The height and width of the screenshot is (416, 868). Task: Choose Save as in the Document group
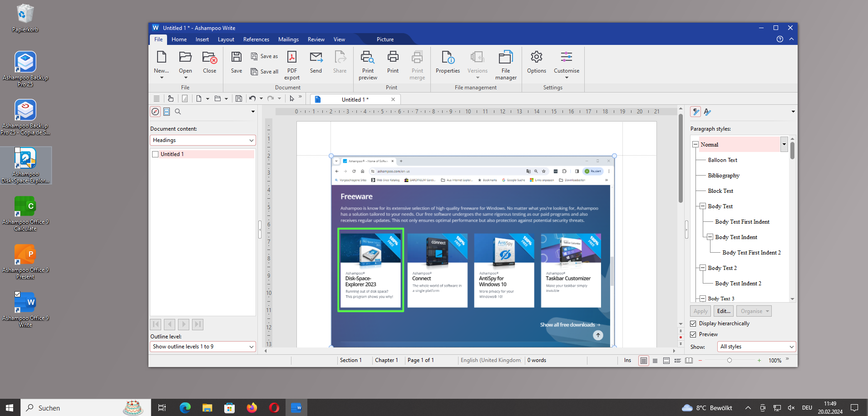[264, 56]
